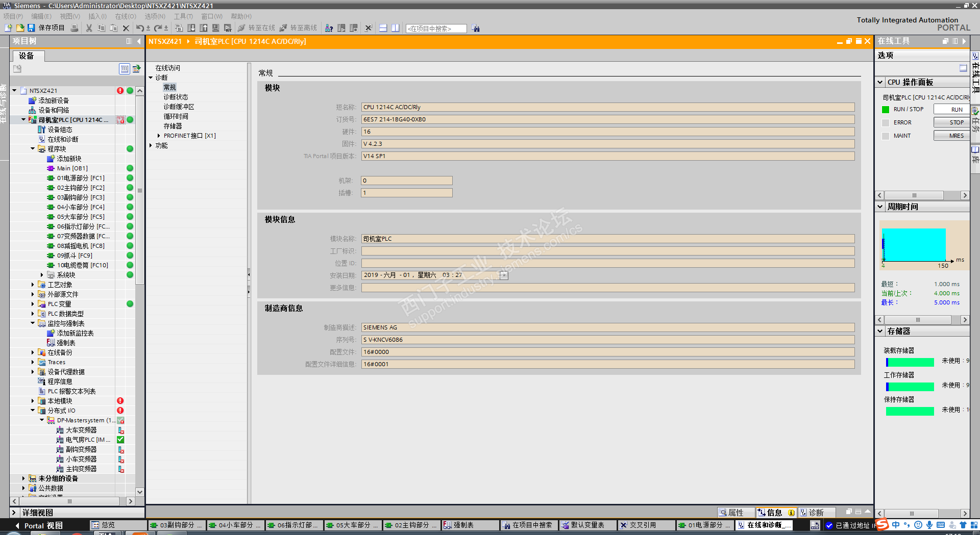Toggle the view icon in the 选项 panel
The image size is (980, 535).
pos(963,68)
